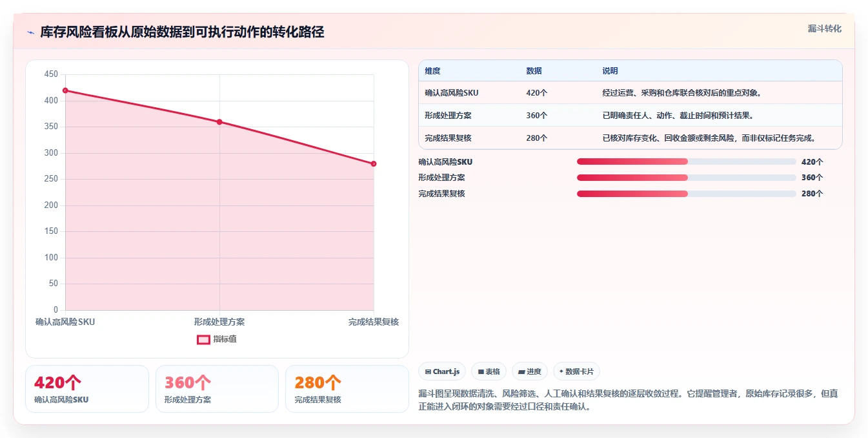
Task: Click the icon inside the 数据卡片 chip
Action: point(561,371)
